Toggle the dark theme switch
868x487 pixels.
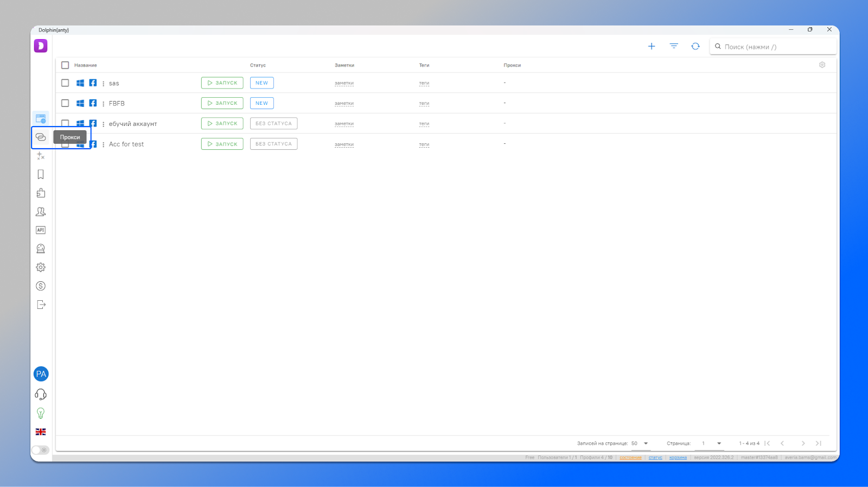coord(41,450)
